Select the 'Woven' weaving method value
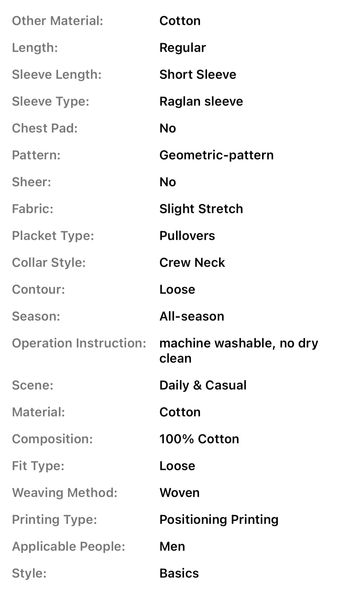 pyautogui.click(x=179, y=493)
